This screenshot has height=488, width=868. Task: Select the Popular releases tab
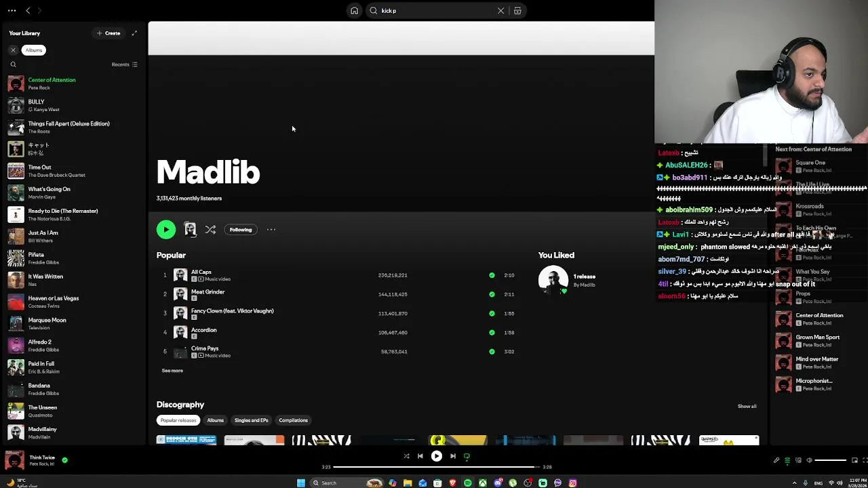178,420
